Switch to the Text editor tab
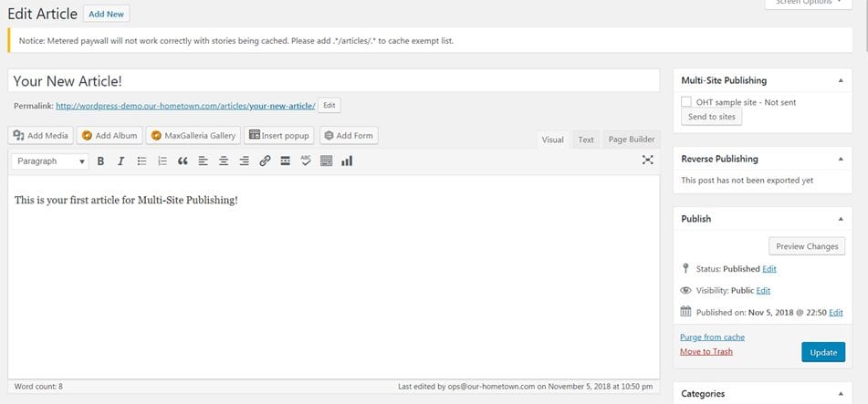Image resolution: width=868 pixels, height=404 pixels. coord(586,140)
